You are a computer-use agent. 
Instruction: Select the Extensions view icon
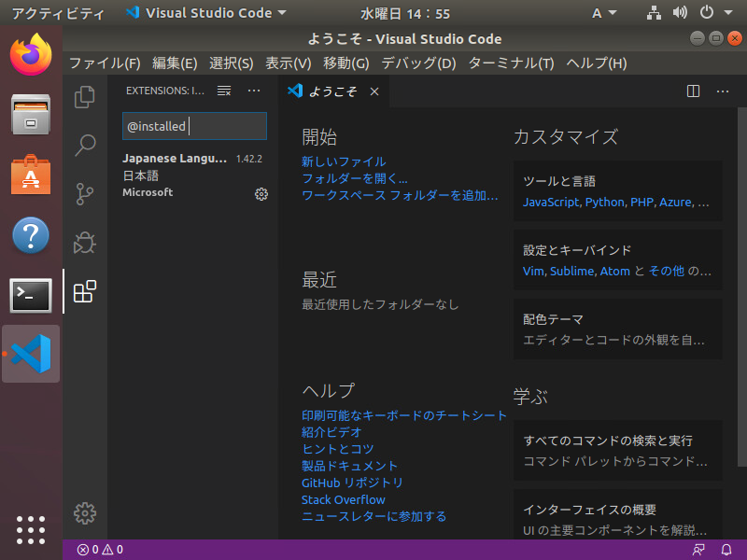coord(85,291)
